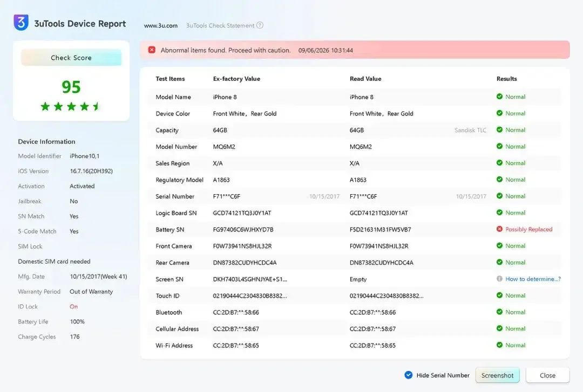Open the 3uTools Check Statement help icon
The image size is (583, 392).
[260, 25]
